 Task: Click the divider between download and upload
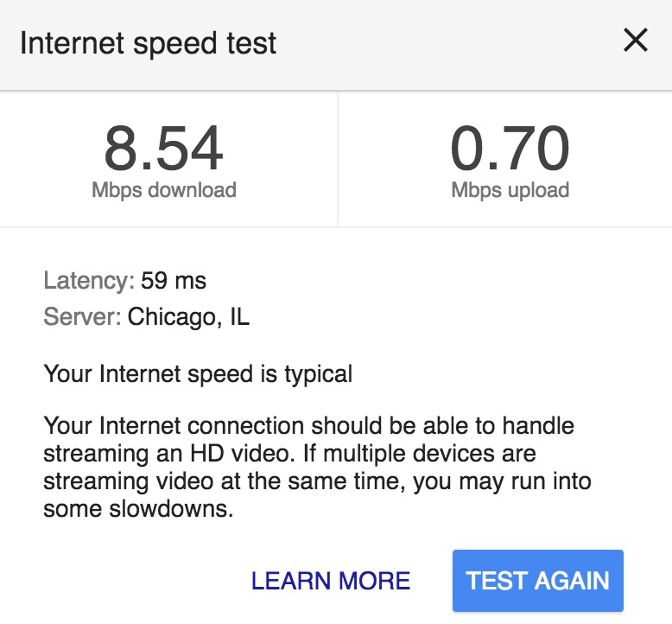(337, 159)
